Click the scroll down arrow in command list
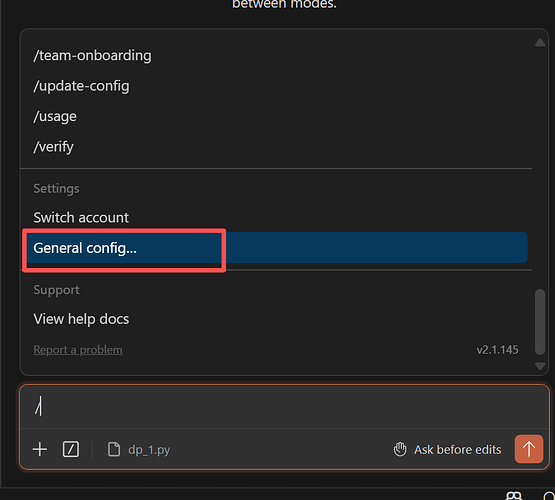Screen dimensions: 555x500 [540, 366]
